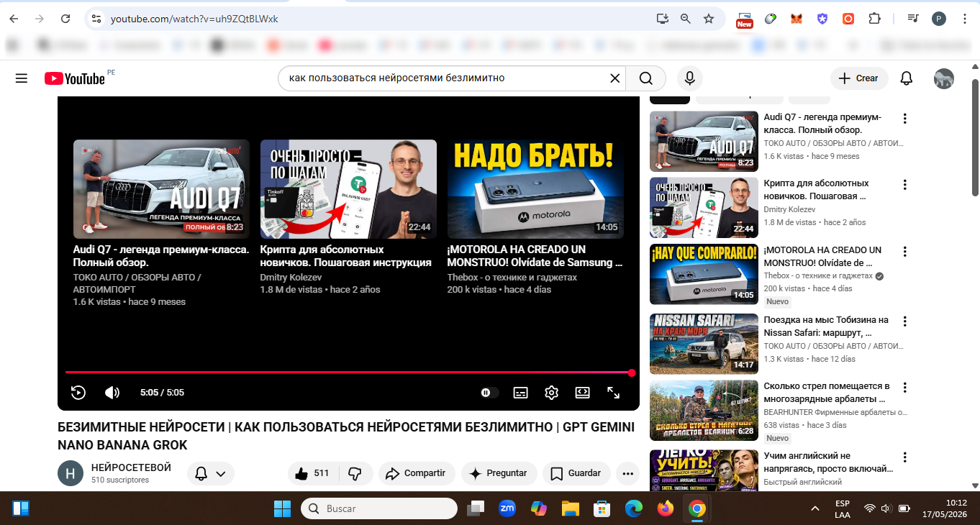This screenshot has height=525, width=980.
Task: Reload the current page
Action: coord(66,19)
